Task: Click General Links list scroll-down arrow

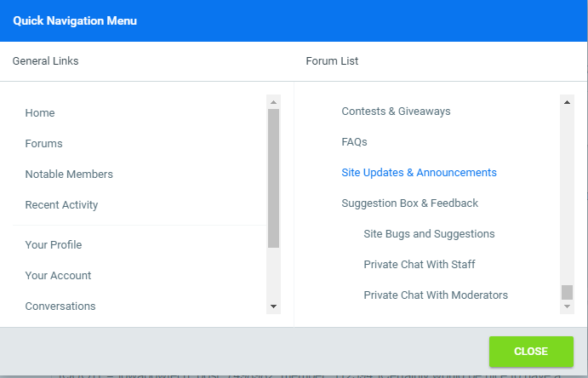Action: click(x=273, y=306)
